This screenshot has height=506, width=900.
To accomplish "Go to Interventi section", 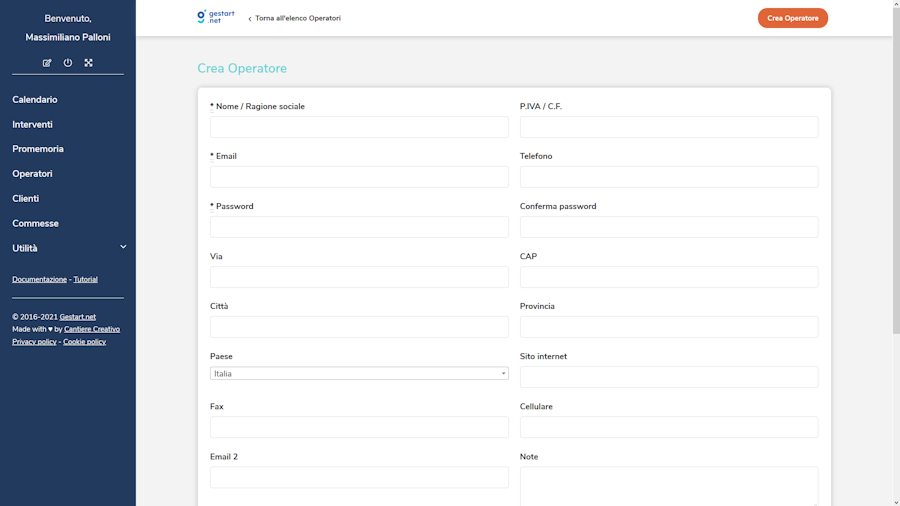I will pyautogui.click(x=33, y=125).
